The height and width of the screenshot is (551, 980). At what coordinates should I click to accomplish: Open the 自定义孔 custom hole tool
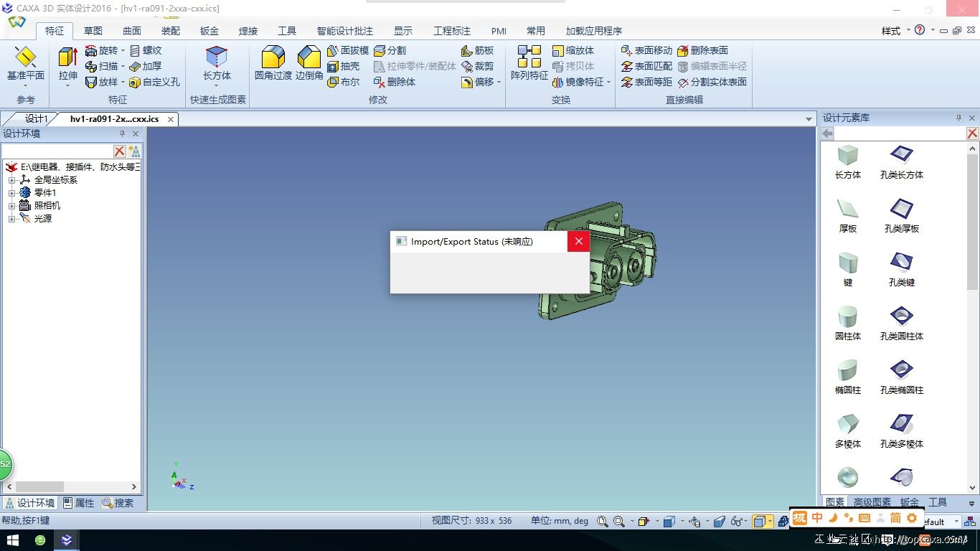(154, 82)
